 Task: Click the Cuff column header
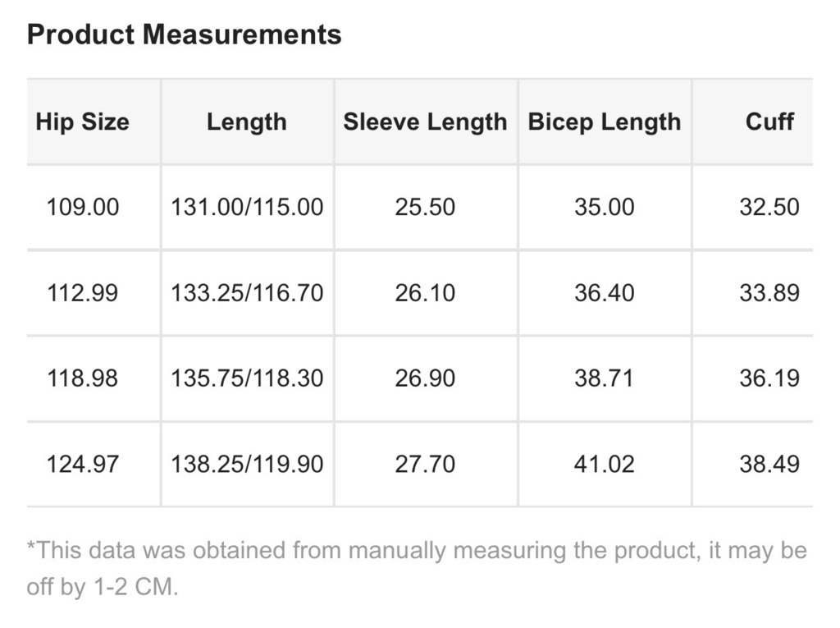click(769, 121)
